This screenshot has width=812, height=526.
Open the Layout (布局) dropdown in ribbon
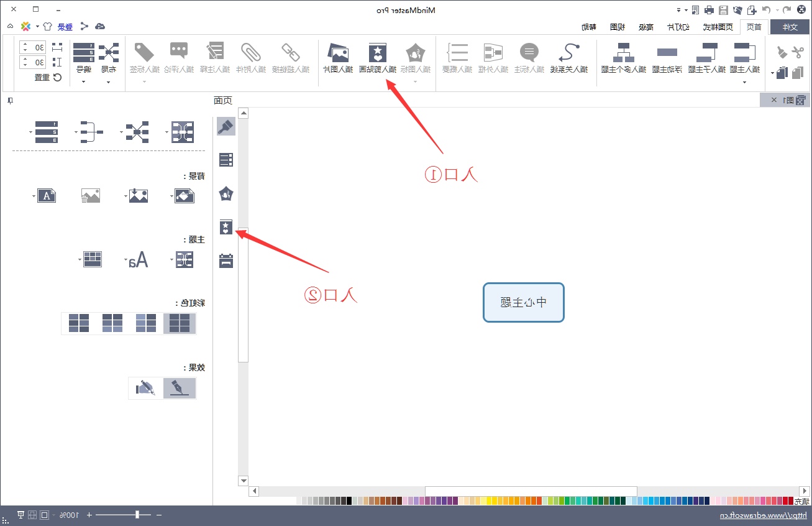[108, 82]
